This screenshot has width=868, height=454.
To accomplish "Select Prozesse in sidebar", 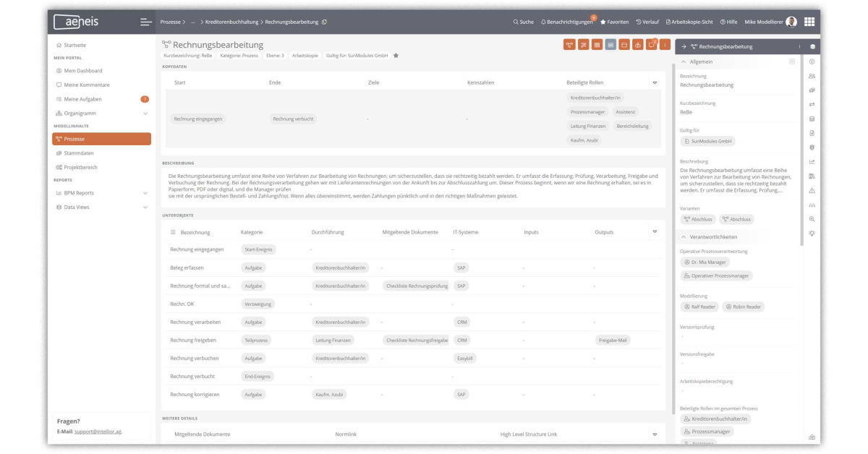I will point(101,139).
